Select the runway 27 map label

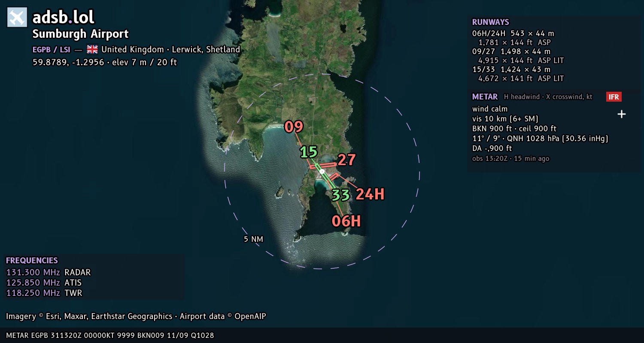click(346, 160)
